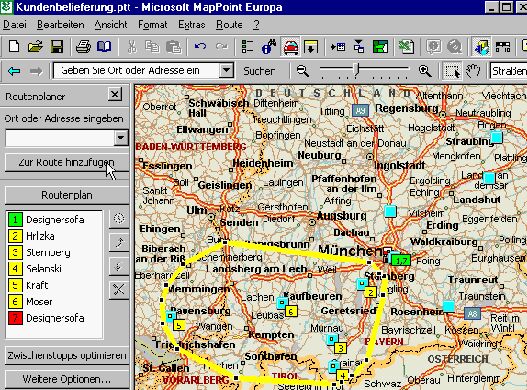Image resolution: width=527 pixels, height=390 pixels.
Task: Click the Save floppy disk icon
Action: point(57,46)
